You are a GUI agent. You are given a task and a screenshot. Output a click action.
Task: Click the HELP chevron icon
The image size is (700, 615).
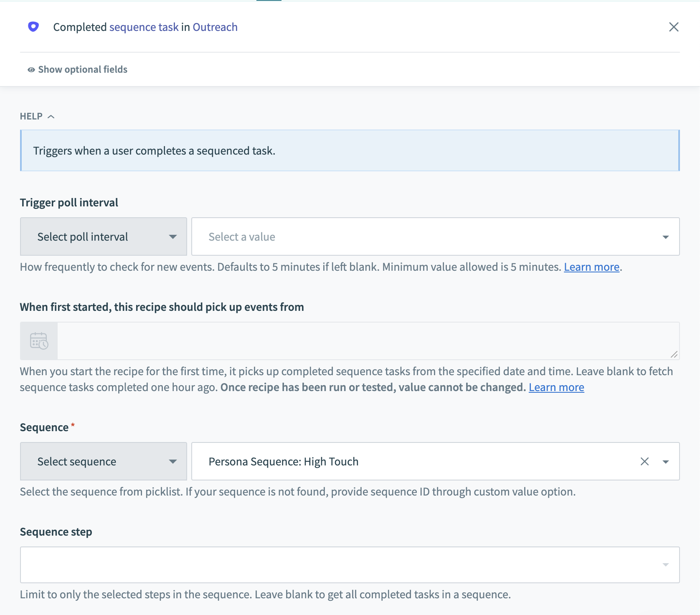click(51, 117)
